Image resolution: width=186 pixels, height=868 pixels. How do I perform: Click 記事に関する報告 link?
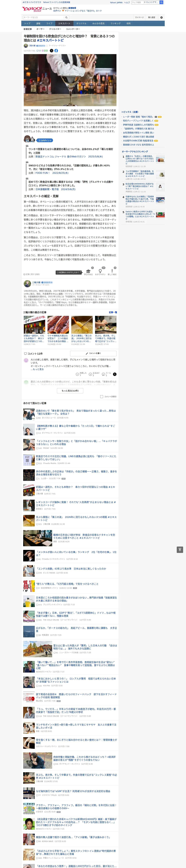(x=31, y=274)
